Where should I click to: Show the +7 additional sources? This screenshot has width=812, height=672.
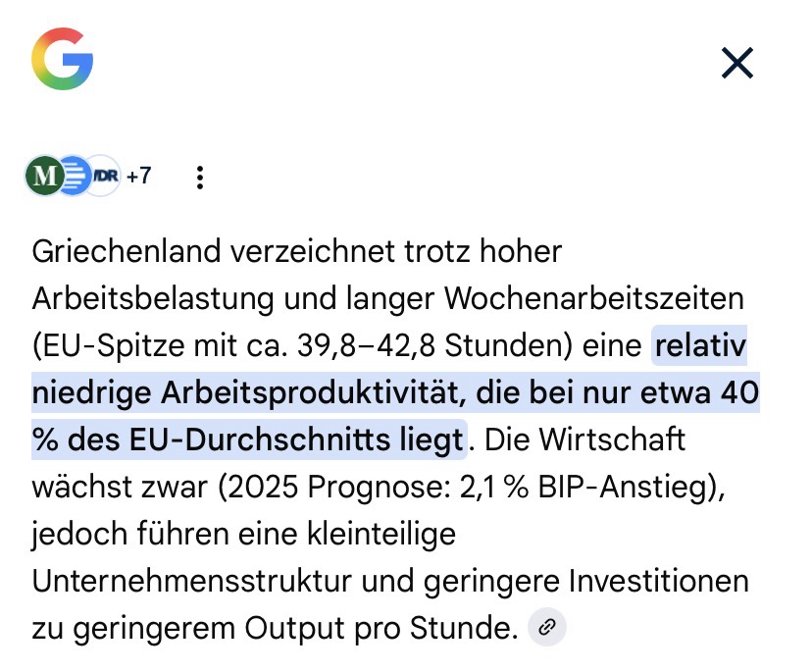tap(139, 177)
